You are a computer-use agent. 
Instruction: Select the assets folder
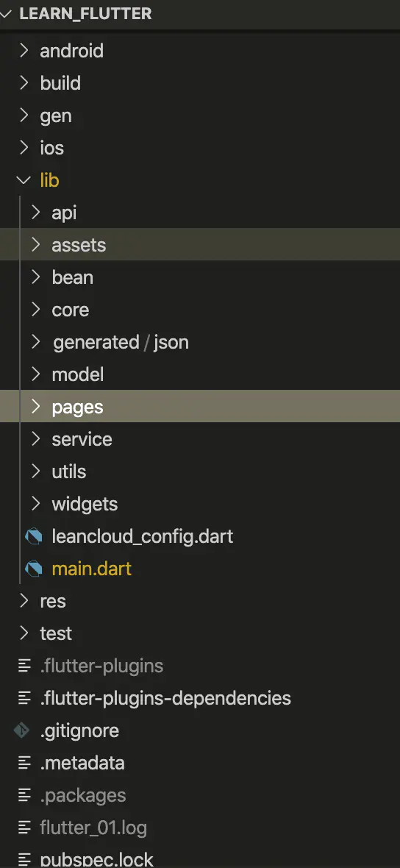(x=200, y=245)
